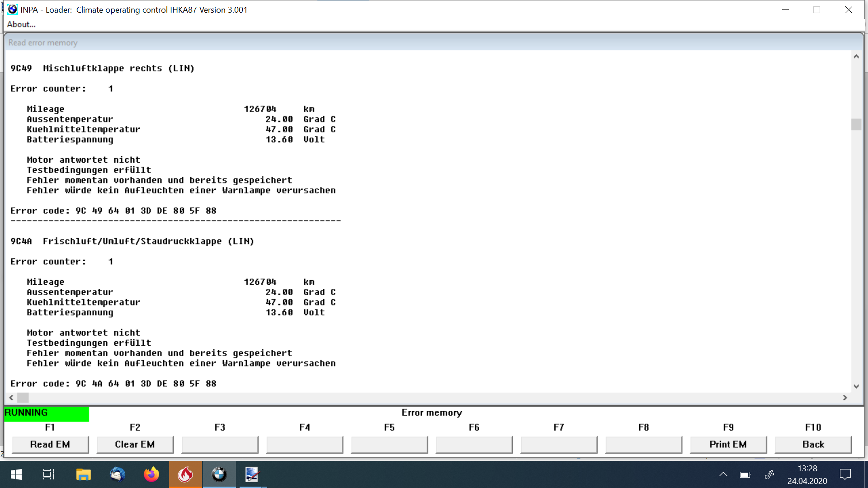Click the empty F3 function button
The height and width of the screenshot is (488, 868).
pyautogui.click(x=220, y=445)
